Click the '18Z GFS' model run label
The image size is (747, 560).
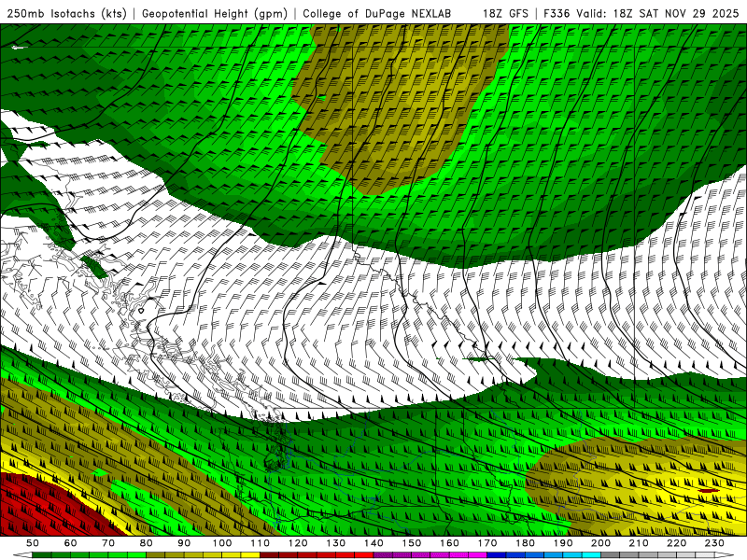tap(505, 13)
